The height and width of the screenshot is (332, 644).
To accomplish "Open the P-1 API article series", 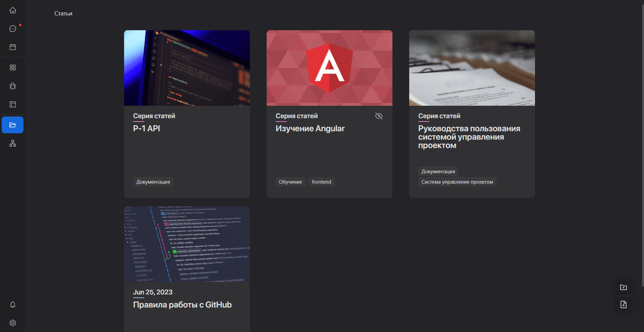I will (147, 129).
